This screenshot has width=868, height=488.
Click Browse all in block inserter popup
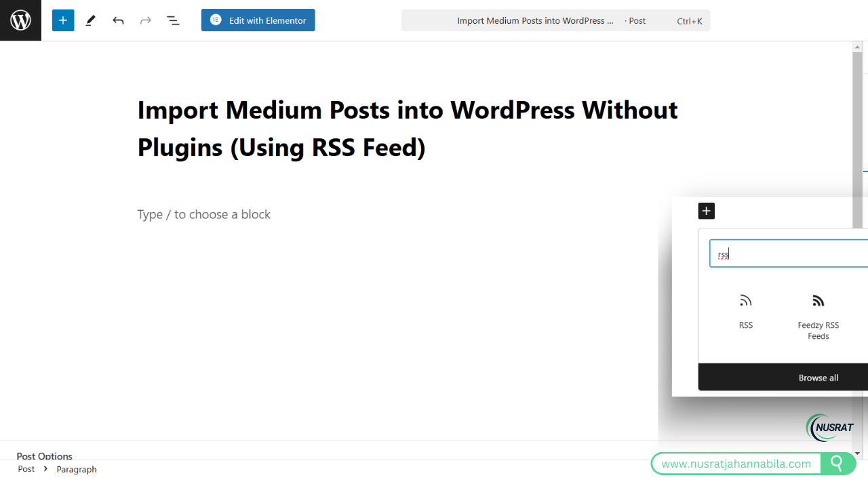tap(818, 378)
